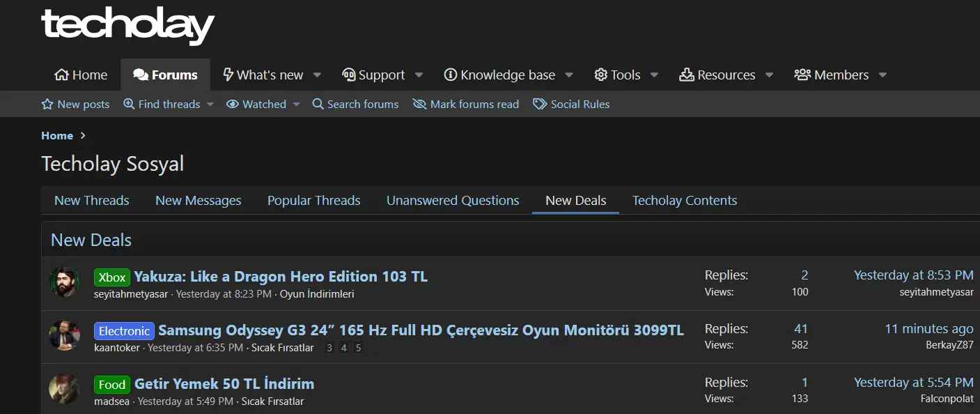Viewport: 980px width, 414px height.
Task: Select the New Deals tab
Action: click(576, 200)
